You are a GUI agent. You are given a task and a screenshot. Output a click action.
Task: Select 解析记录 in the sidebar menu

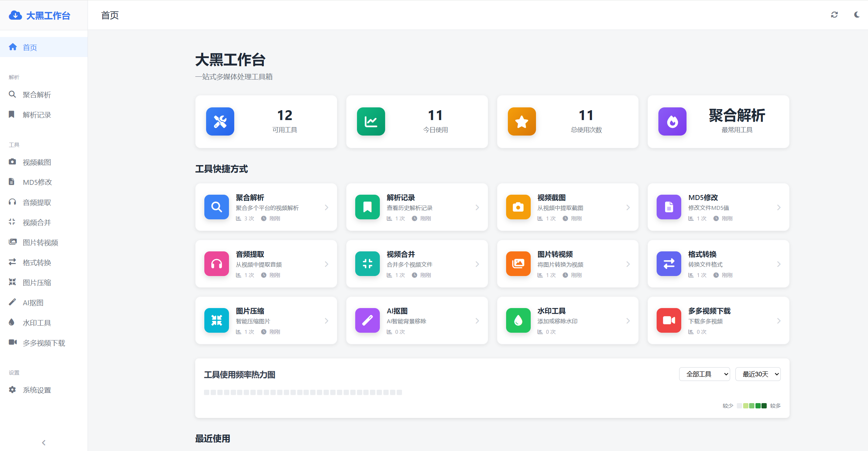click(37, 114)
